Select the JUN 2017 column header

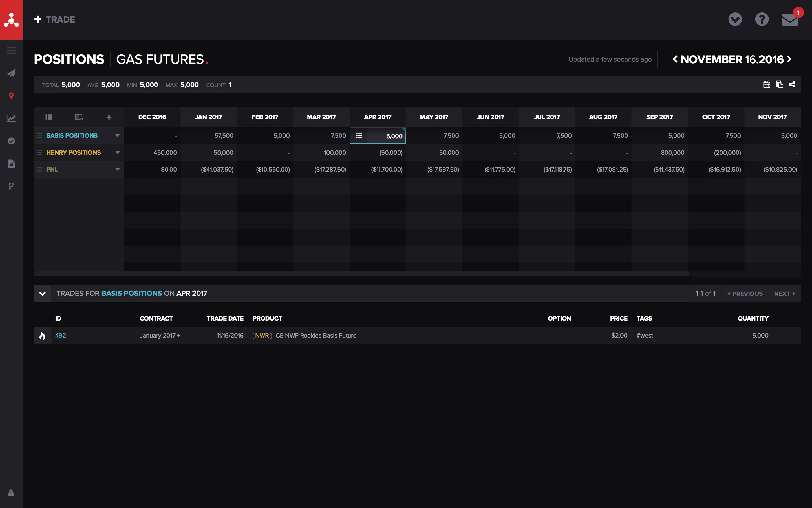pyautogui.click(x=490, y=117)
